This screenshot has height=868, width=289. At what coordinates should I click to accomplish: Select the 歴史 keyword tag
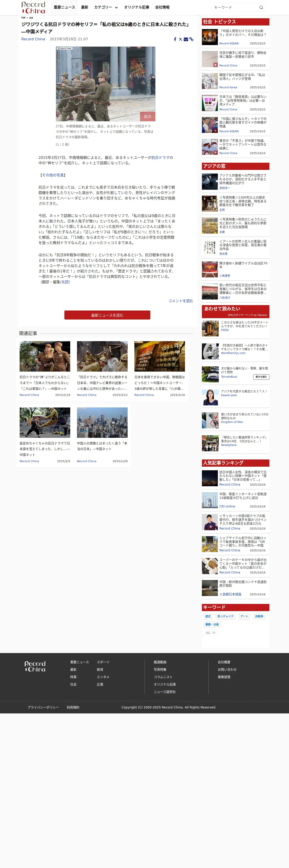coord(208,616)
